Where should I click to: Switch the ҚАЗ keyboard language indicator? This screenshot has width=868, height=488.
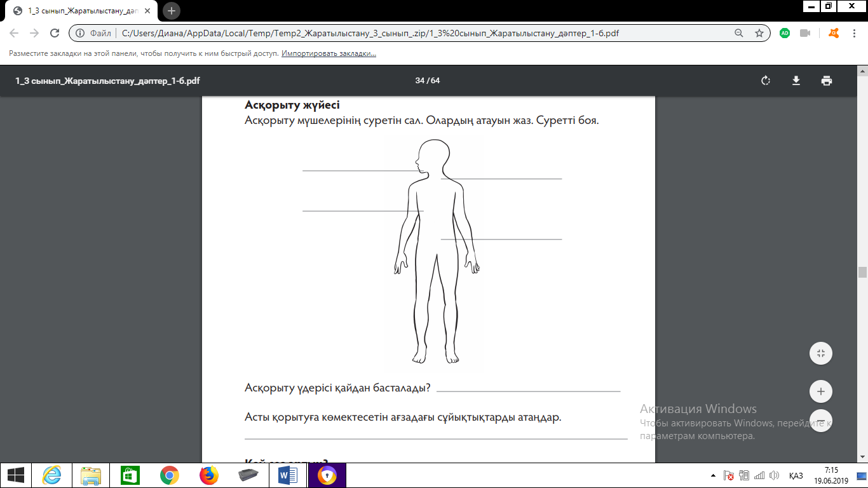pyautogui.click(x=796, y=476)
